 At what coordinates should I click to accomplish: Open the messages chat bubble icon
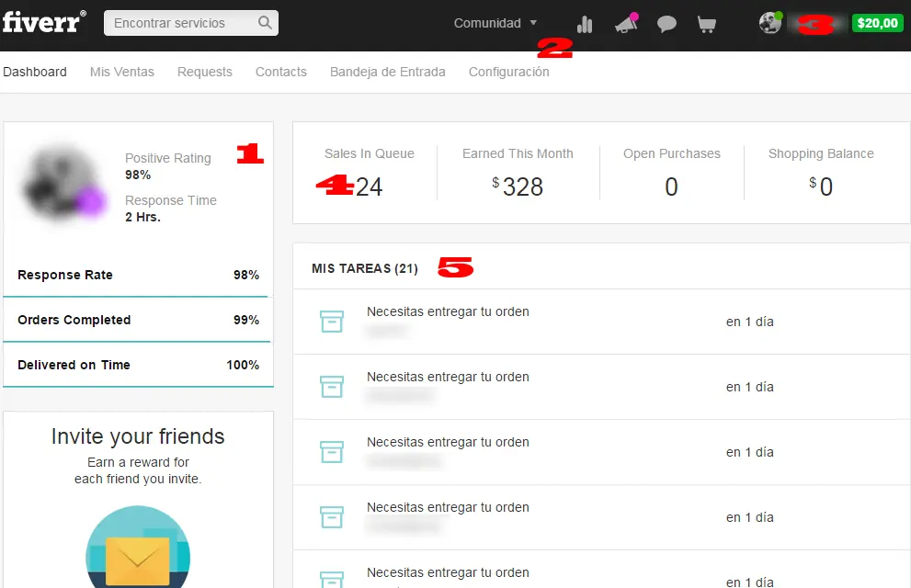click(666, 24)
